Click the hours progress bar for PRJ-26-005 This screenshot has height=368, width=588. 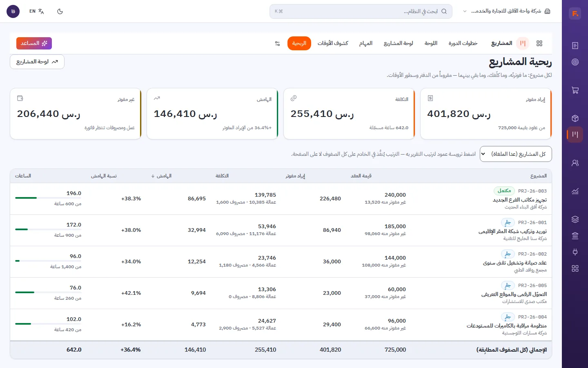click(48, 292)
